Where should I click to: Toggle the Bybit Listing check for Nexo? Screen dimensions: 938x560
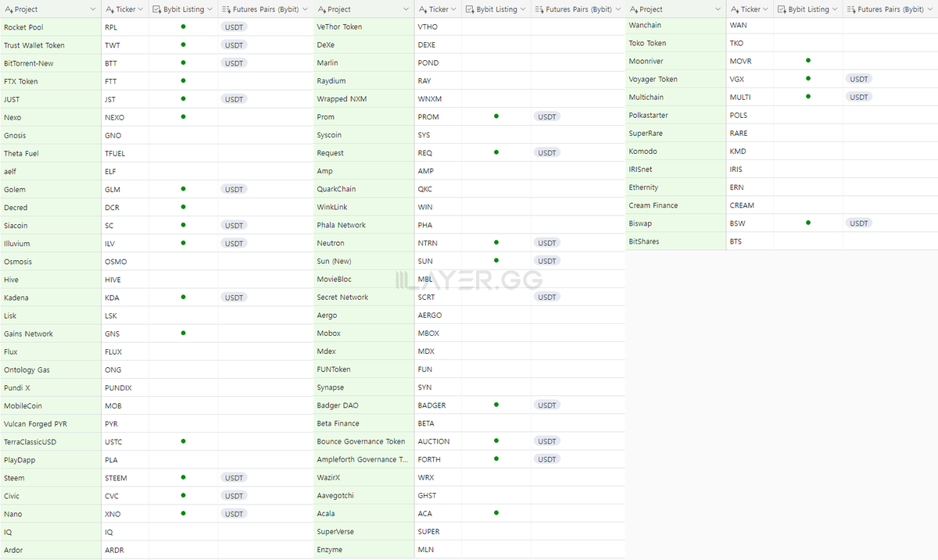tap(183, 116)
